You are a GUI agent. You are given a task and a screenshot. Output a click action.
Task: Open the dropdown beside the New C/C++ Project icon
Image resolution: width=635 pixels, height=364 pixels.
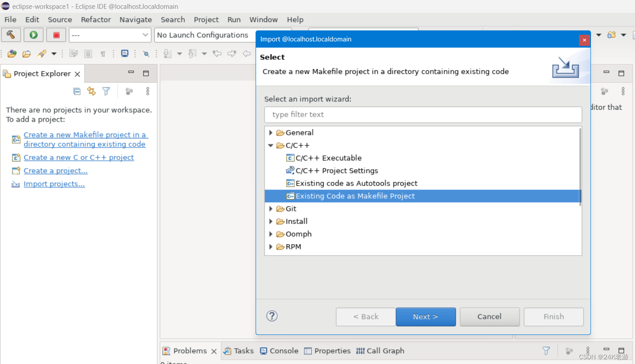pyautogui.click(x=623, y=35)
